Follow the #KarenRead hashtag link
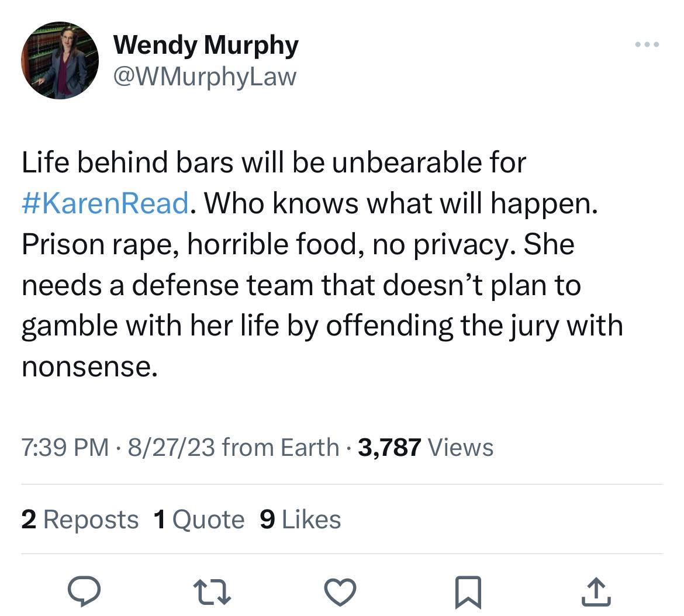The image size is (684, 616). coord(105,203)
